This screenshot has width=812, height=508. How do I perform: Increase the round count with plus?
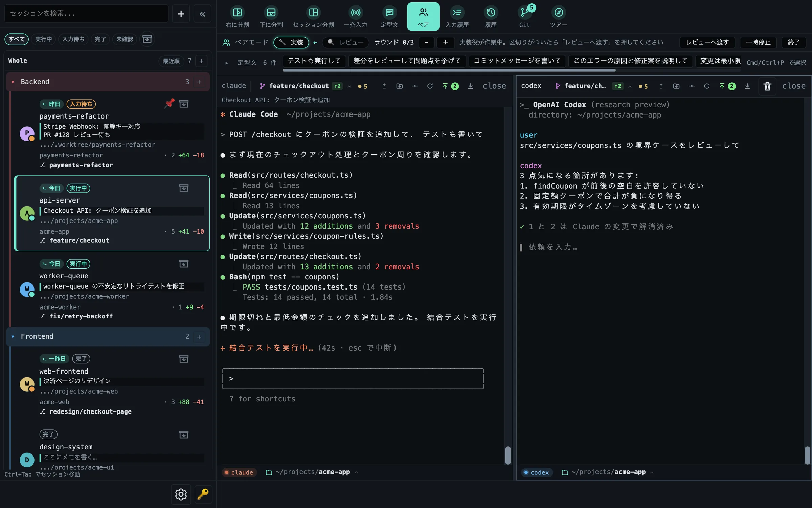pos(445,42)
